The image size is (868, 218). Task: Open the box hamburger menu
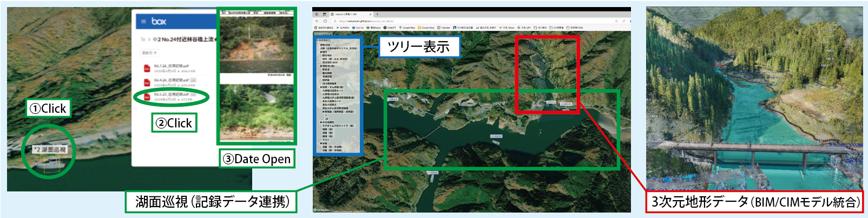coord(143,21)
